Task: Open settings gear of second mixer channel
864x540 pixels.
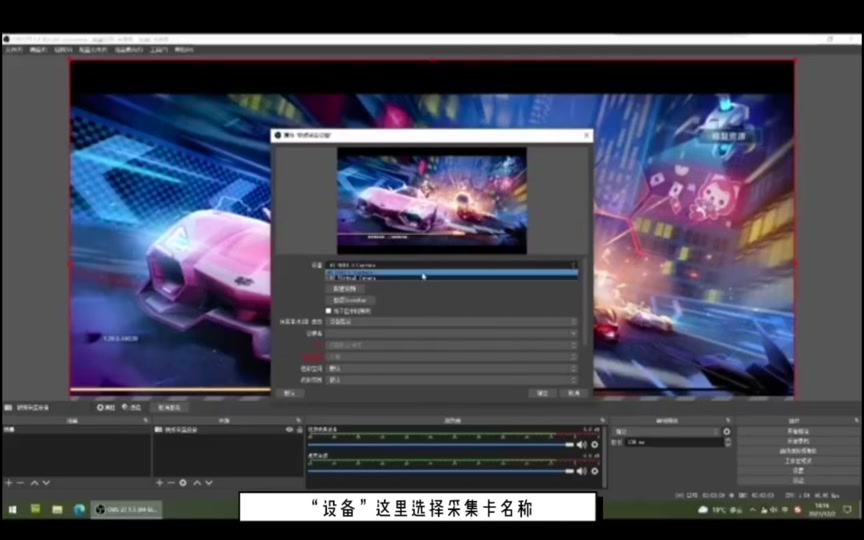Action: (x=595, y=471)
